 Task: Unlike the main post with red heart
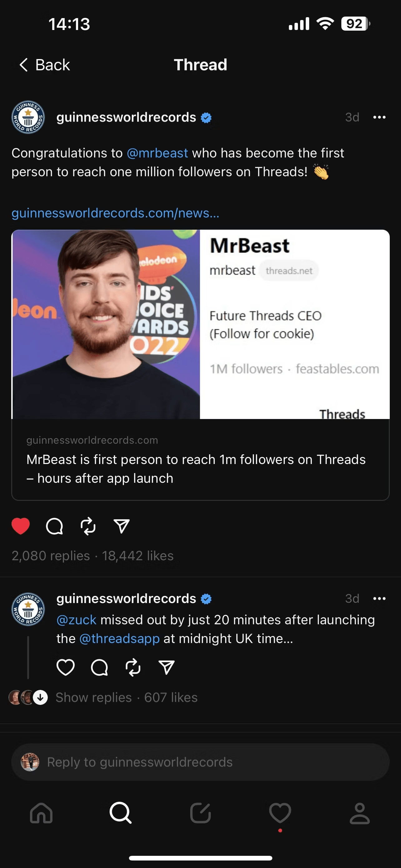click(21, 526)
